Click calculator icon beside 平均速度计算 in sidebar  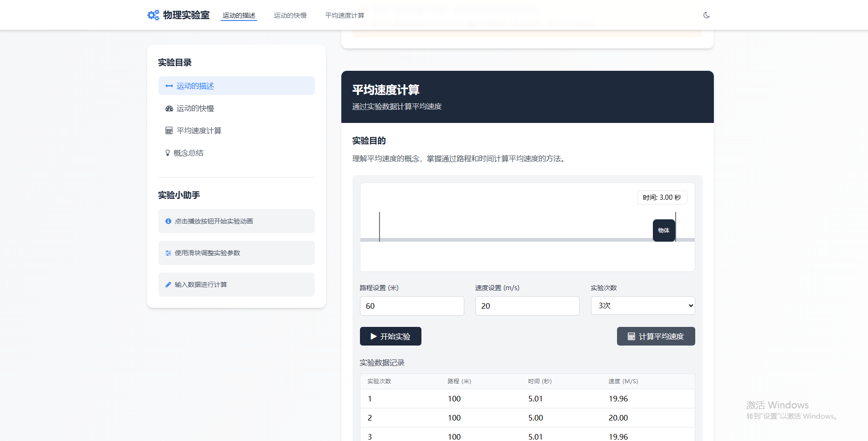pyautogui.click(x=169, y=131)
